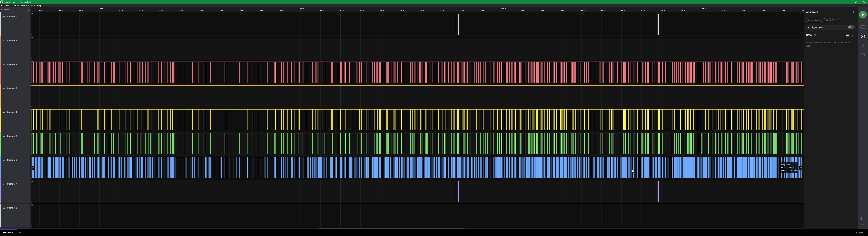Click previous-edge jump icon on Channel 6

point(33,168)
